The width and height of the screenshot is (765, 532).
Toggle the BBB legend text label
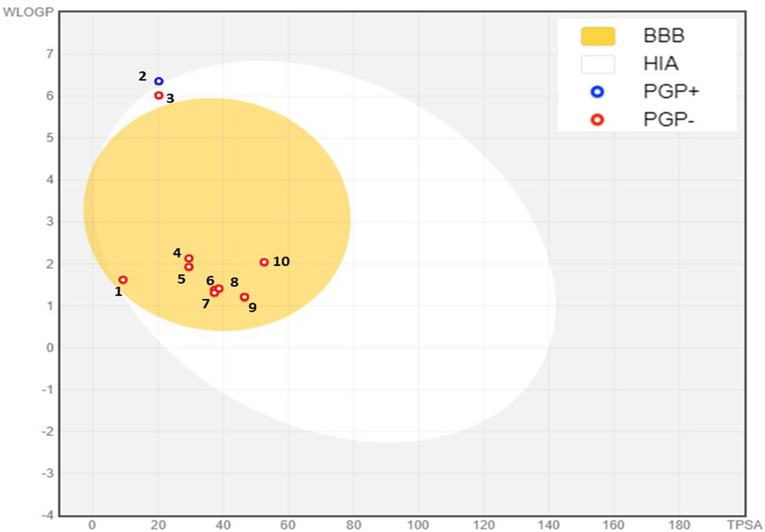(663, 36)
